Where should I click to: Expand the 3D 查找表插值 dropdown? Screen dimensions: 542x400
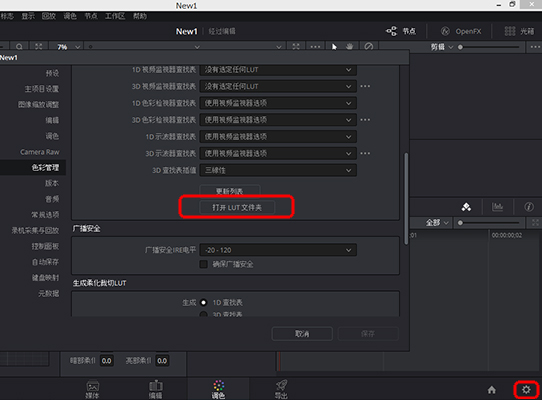coord(278,170)
